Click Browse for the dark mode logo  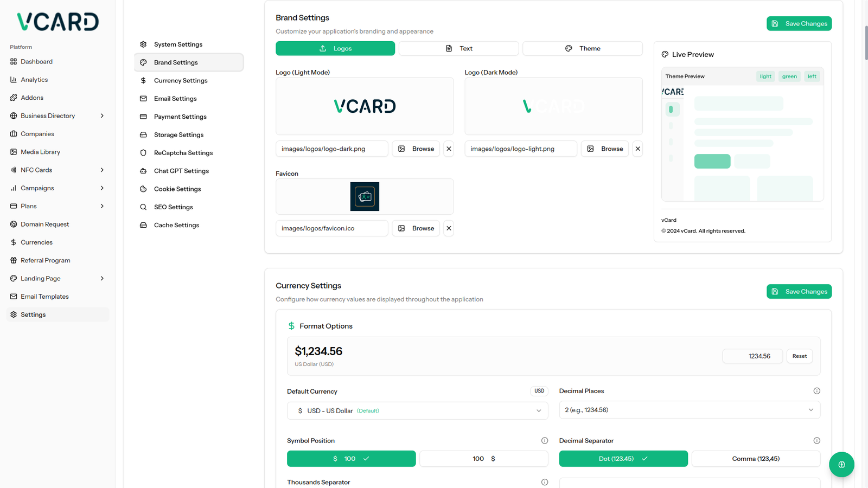click(604, 149)
